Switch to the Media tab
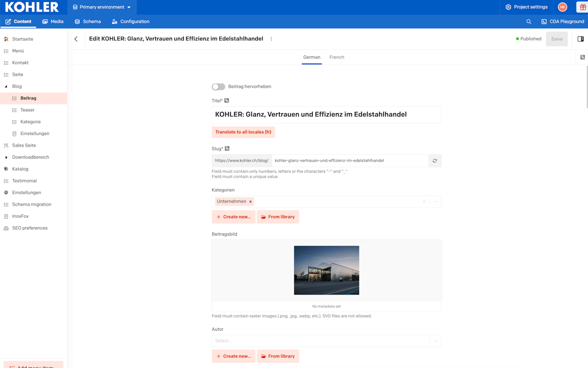 click(x=53, y=22)
